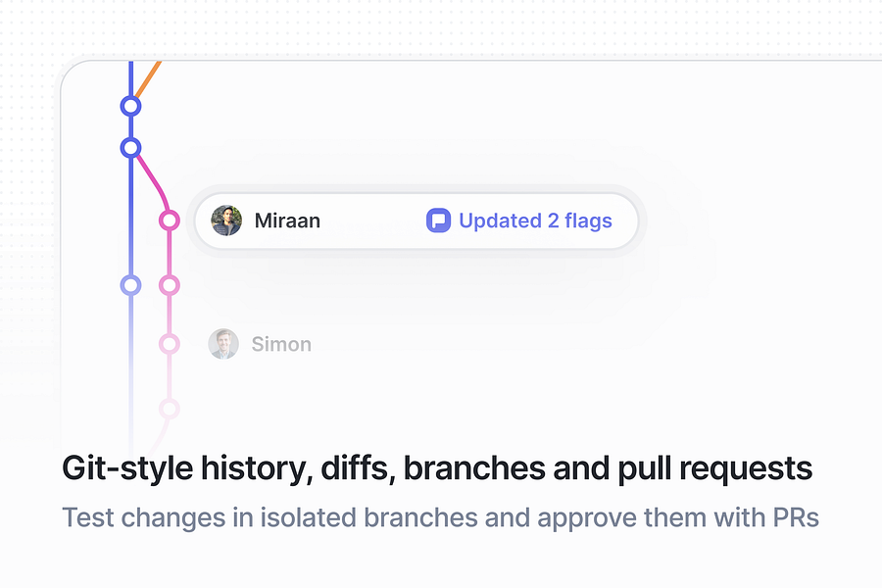Click the pink curved branch line below the blue node
882x588 pixels.
pos(154,180)
